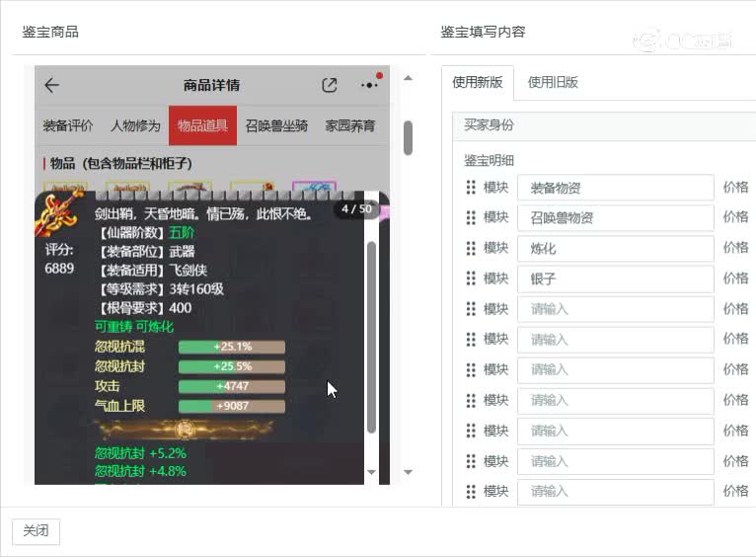756x557 pixels.
Task: Open the 装备评价 tab
Action: click(68, 125)
